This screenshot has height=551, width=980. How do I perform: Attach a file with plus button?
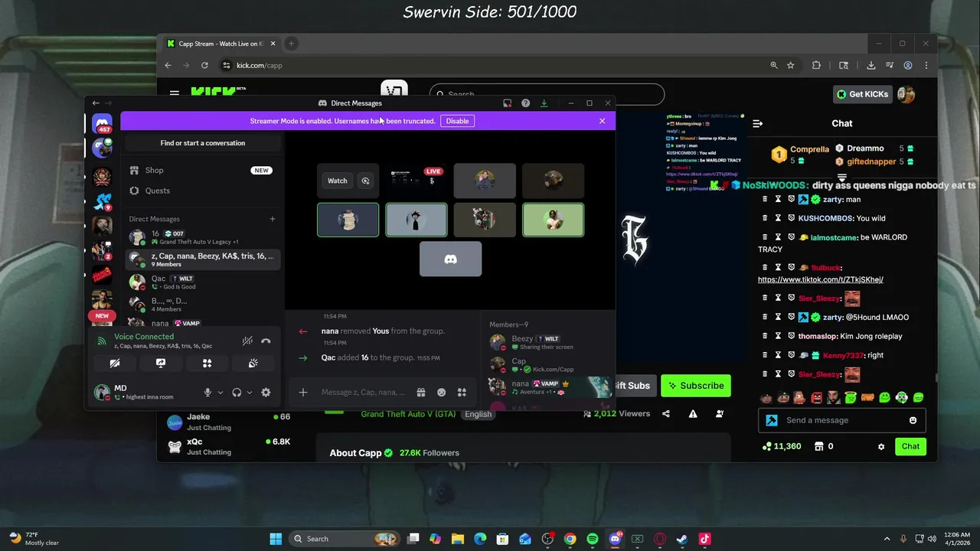(x=303, y=393)
